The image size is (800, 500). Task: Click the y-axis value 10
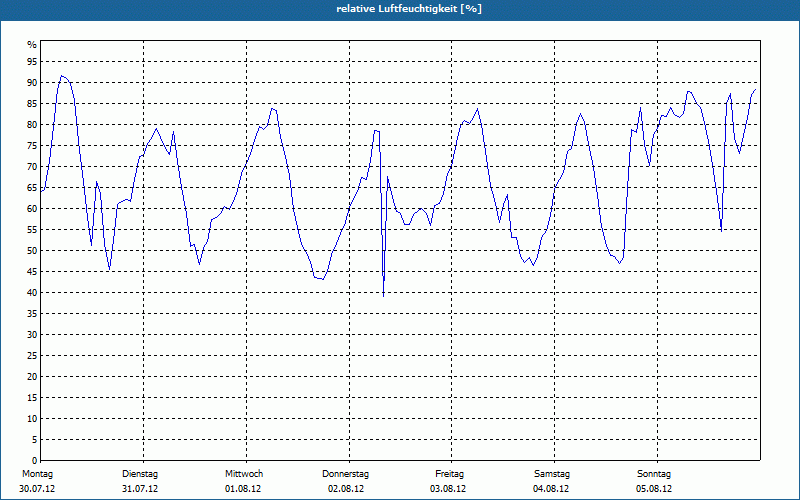tap(32, 418)
